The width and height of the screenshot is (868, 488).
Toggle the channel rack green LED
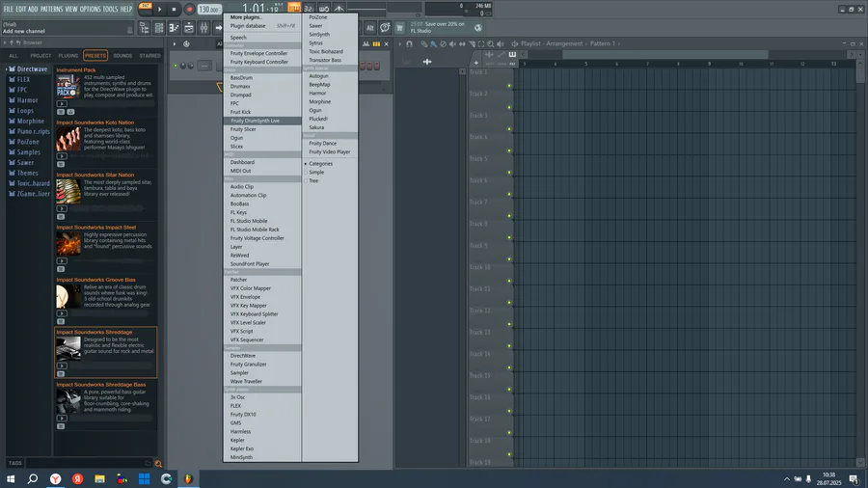[176, 66]
